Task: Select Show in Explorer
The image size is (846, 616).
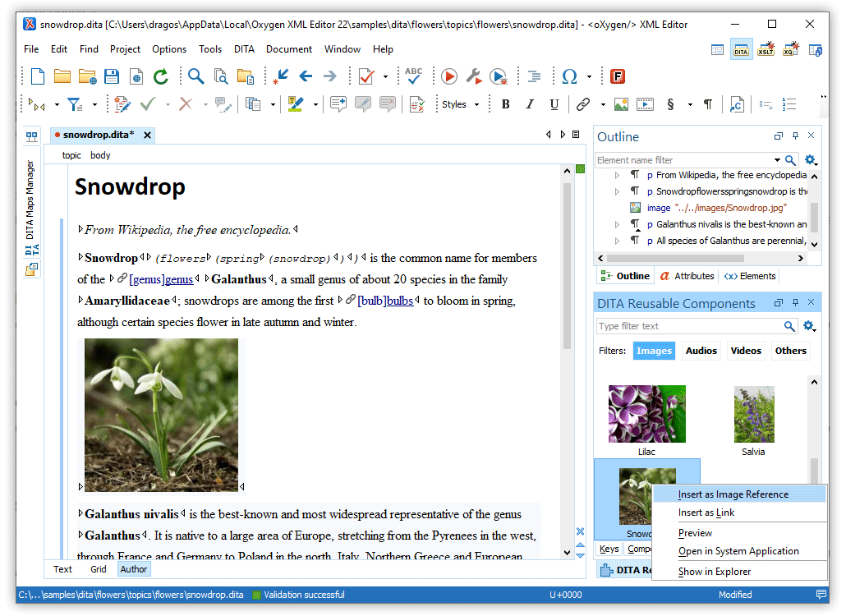Action: [740, 571]
